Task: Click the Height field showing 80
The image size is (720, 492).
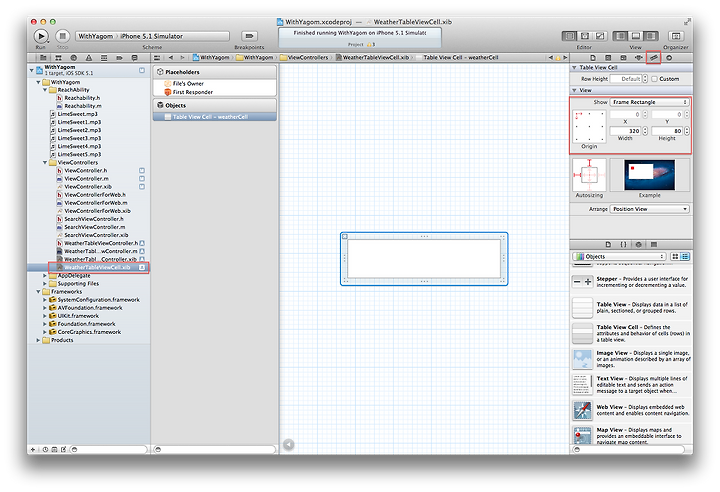Action: [x=667, y=131]
